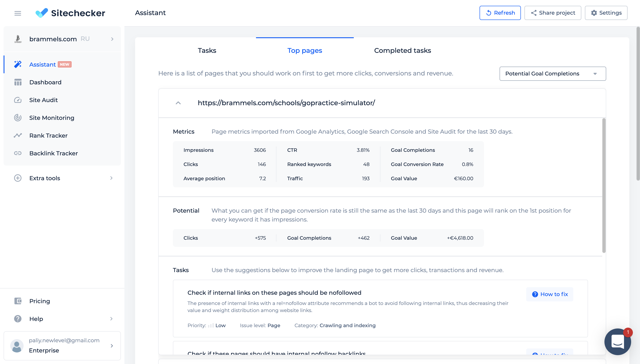Viewport: 640px width, 364px height.
Task: Open Backlink Tracker link icon
Action: click(x=18, y=153)
